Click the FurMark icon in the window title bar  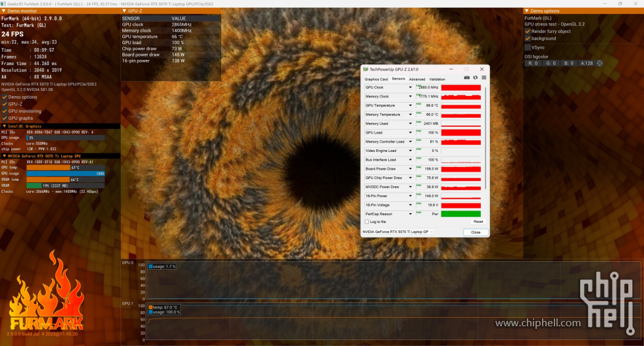(x=3, y=4)
